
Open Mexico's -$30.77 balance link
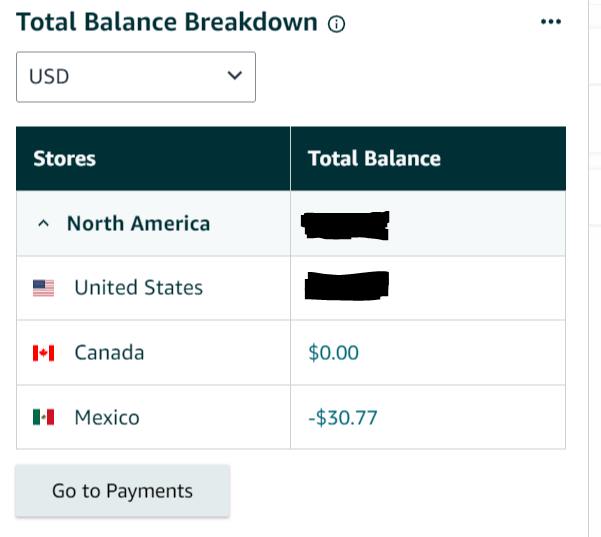343,417
